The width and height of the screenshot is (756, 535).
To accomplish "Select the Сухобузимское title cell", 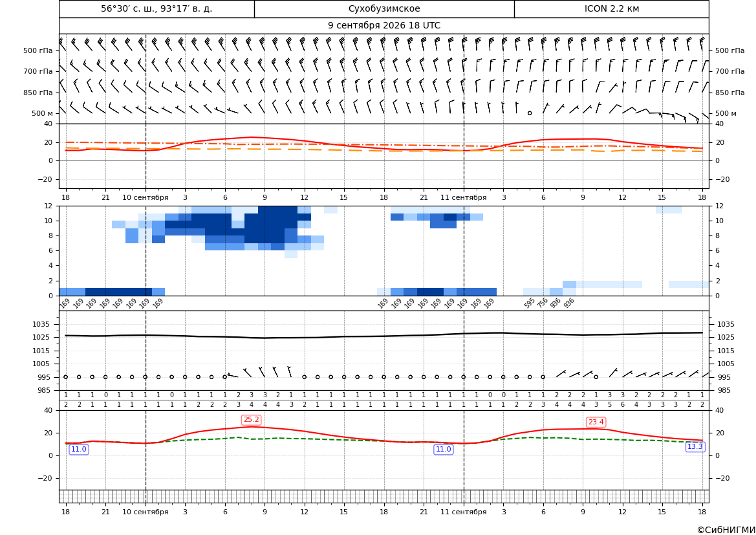I will pos(384,9).
